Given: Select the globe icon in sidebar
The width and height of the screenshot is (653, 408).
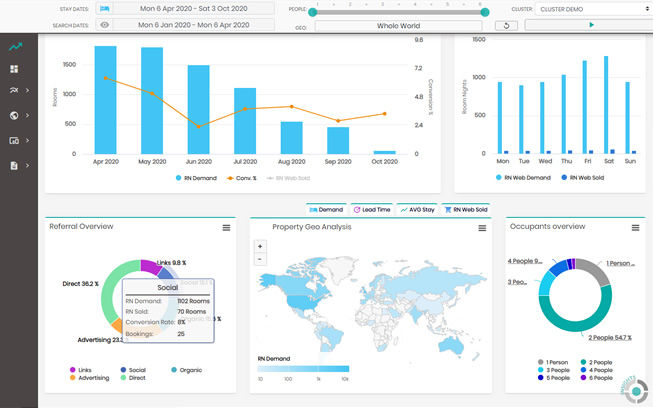Looking at the screenshot, I should [x=14, y=115].
